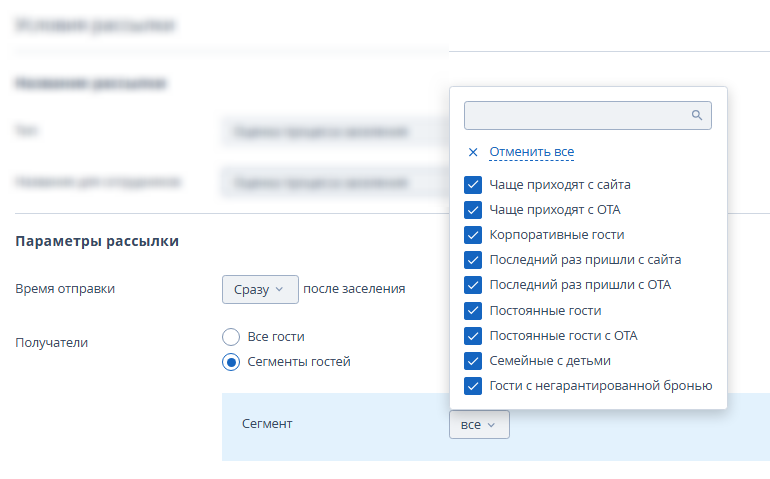This screenshot has height=479, width=770.
Task: Toggle Корпоративные гости checkbox
Action: coord(473,235)
